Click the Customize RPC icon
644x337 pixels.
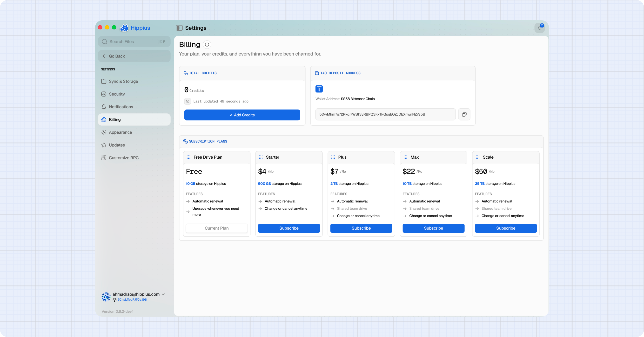(x=104, y=158)
